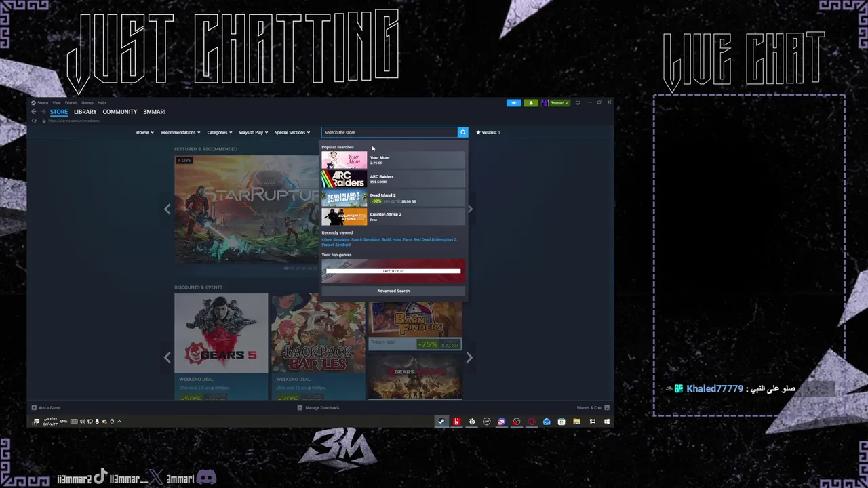Open the Friends menu
This screenshot has height=488, width=868.
tap(71, 103)
